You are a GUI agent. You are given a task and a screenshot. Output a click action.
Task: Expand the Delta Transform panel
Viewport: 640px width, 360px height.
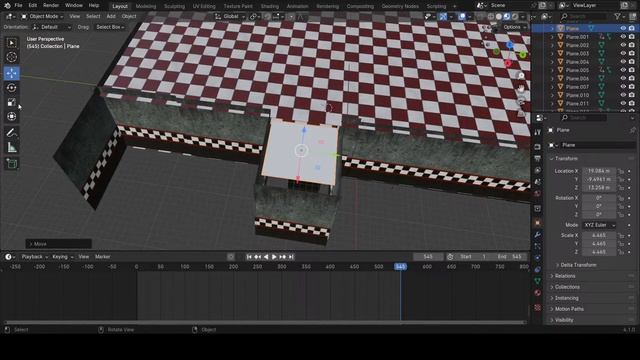578,265
